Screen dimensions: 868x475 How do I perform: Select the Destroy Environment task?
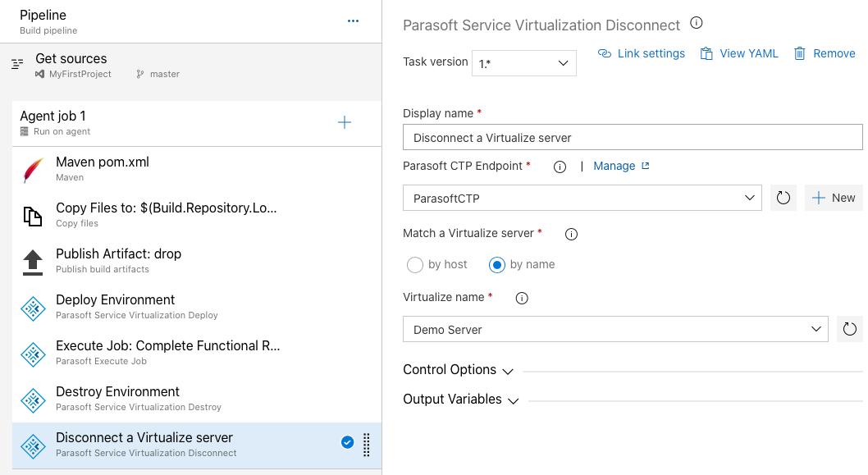(197, 400)
